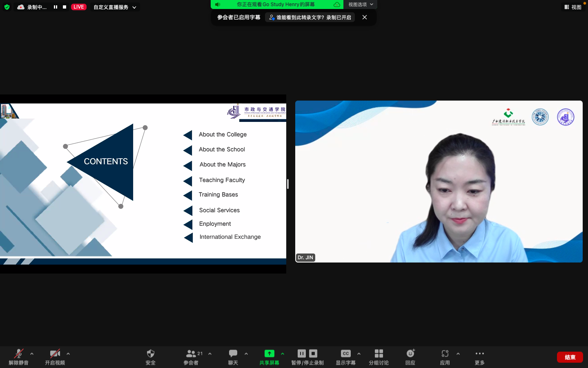Open the Apps icon
588x368 pixels.
coord(445,354)
